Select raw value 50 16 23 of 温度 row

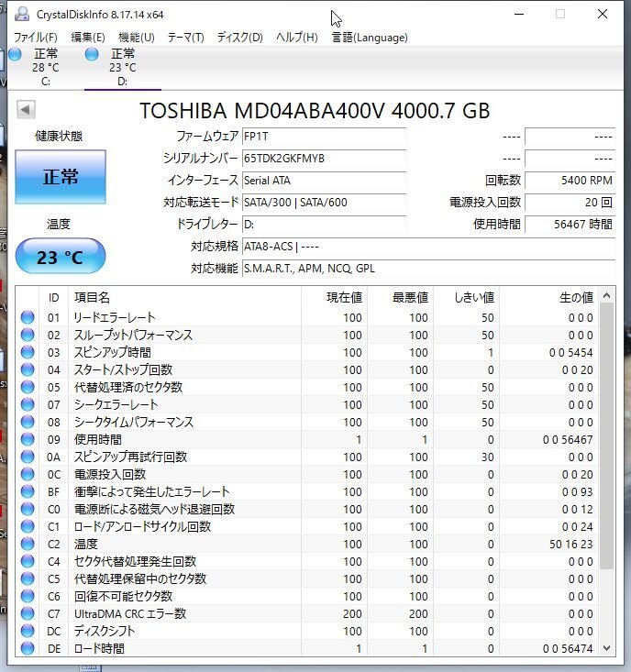coord(570,544)
